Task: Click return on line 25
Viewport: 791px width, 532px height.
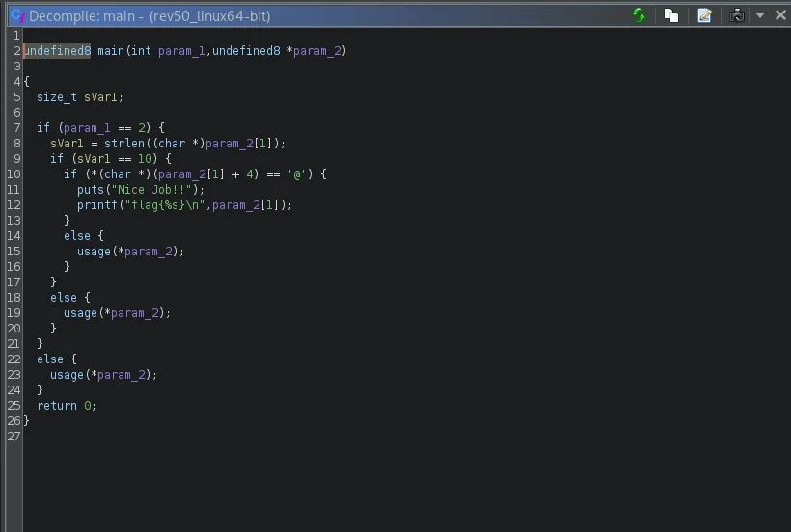Action: click(x=57, y=406)
